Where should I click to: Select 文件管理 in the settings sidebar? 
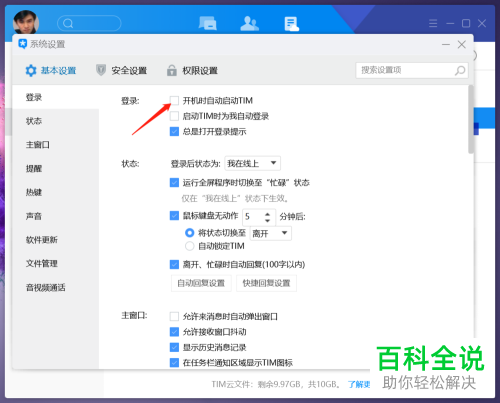56,264
